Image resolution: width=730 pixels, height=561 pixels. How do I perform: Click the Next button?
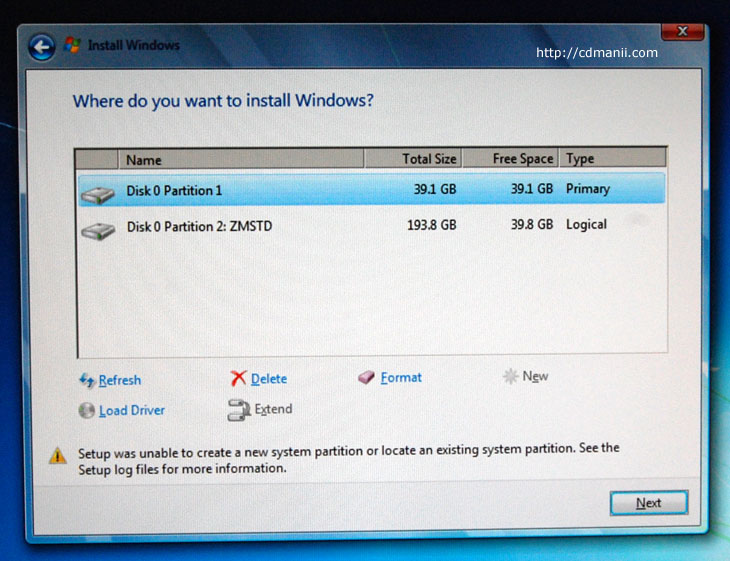649,503
